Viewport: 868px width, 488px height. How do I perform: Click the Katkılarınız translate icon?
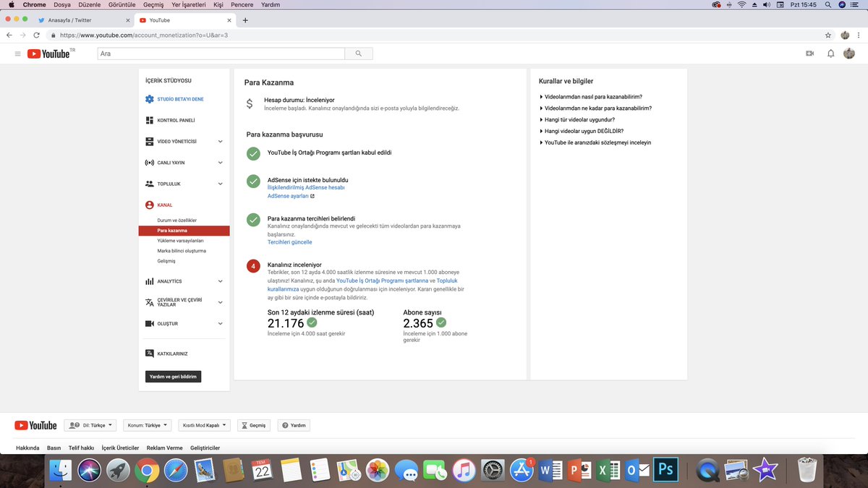(150, 354)
